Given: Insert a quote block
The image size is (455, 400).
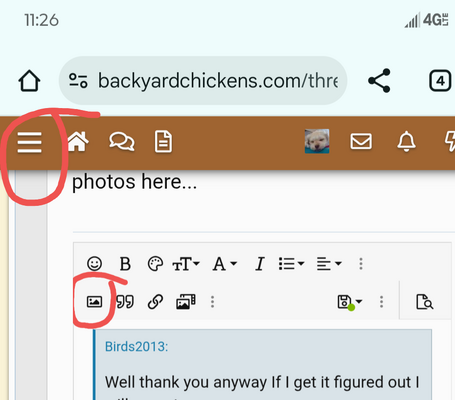Looking at the screenshot, I should [125, 302].
